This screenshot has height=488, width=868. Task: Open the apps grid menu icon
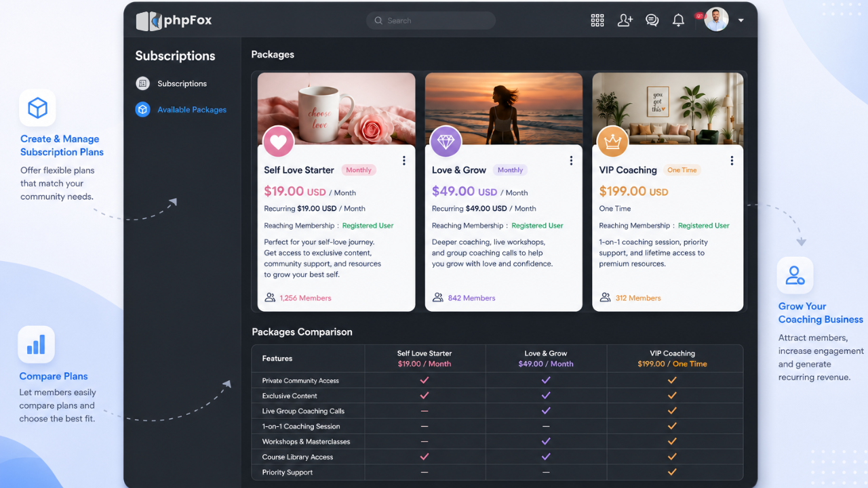(597, 20)
